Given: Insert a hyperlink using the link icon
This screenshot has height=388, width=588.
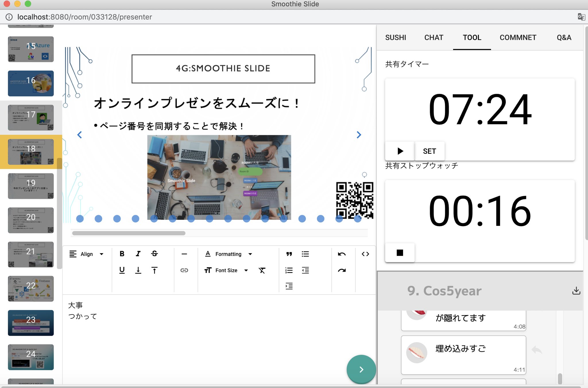Looking at the screenshot, I should [184, 270].
